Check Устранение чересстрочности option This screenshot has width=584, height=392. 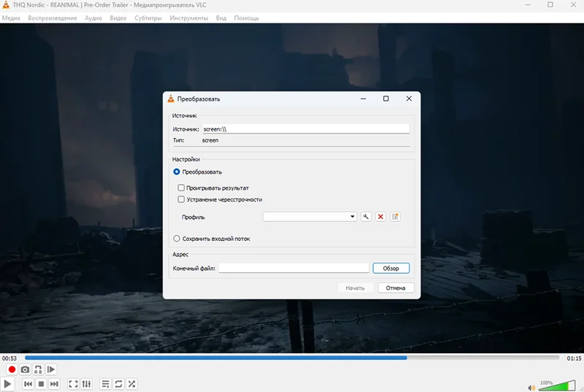(x=181, y=199)
